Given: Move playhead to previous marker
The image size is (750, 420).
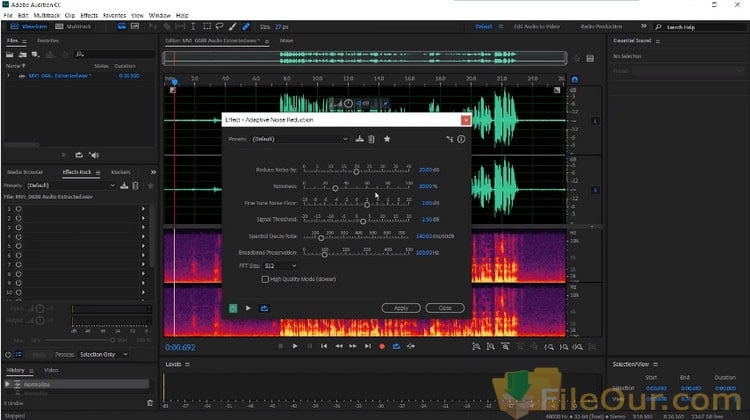Looking at the screenshot, I should [324, 346].
